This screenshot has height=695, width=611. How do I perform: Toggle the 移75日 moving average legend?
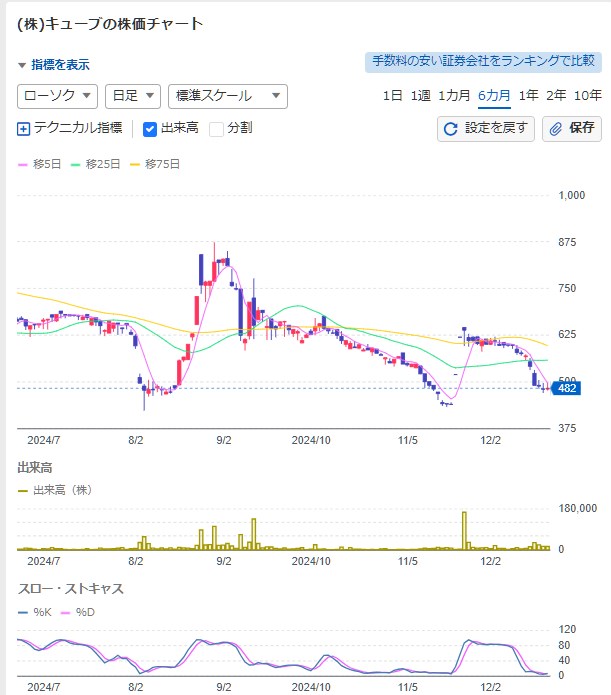[x=155, y=164]
